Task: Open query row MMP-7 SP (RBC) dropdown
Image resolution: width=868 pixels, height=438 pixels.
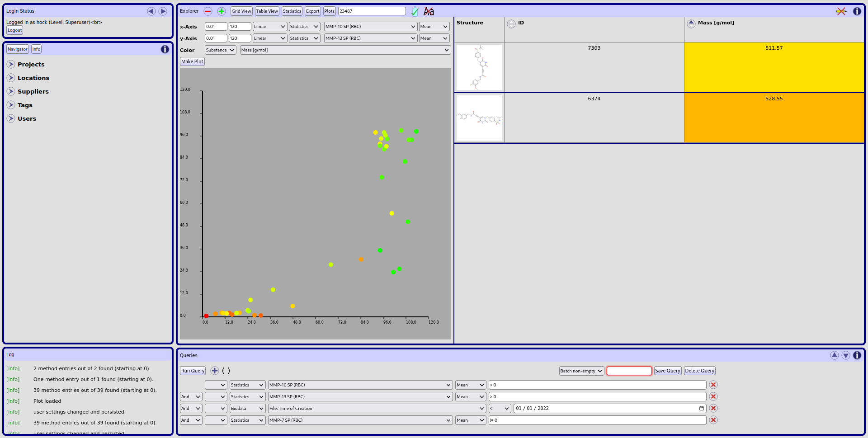Action: pyautogui.click(x=360, y=420)
